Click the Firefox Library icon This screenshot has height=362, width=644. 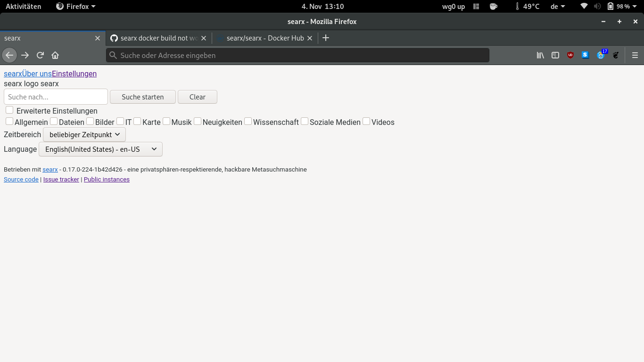(540, 55)
